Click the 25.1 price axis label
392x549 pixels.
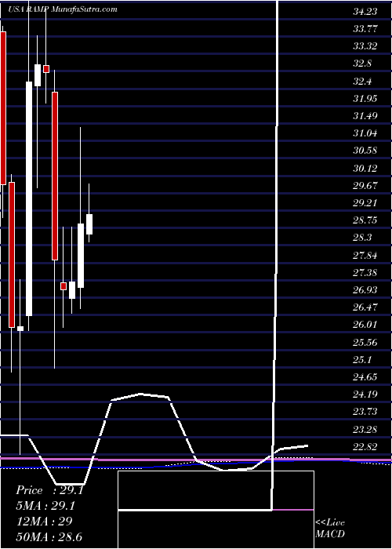coord(362,360)
